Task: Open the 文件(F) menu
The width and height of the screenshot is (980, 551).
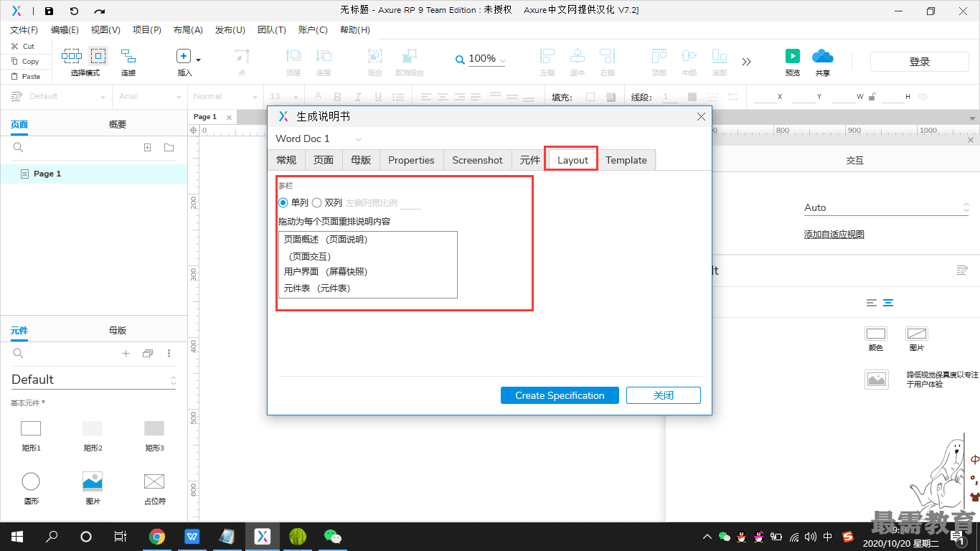Action: pos(24,30)
